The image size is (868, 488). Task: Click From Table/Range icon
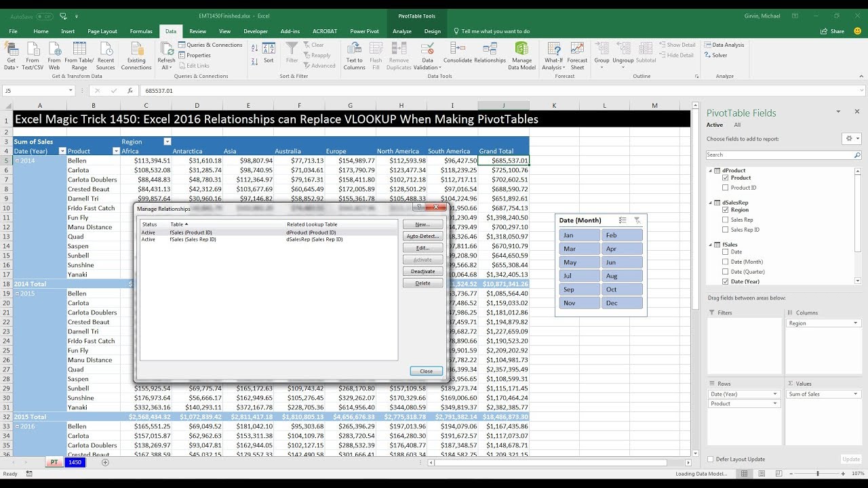(80, 56)
